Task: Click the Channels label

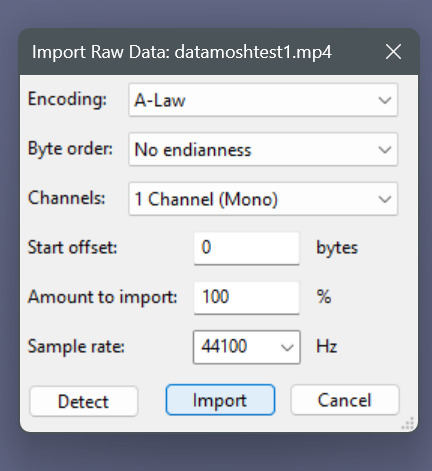Action: pos(67,198)
